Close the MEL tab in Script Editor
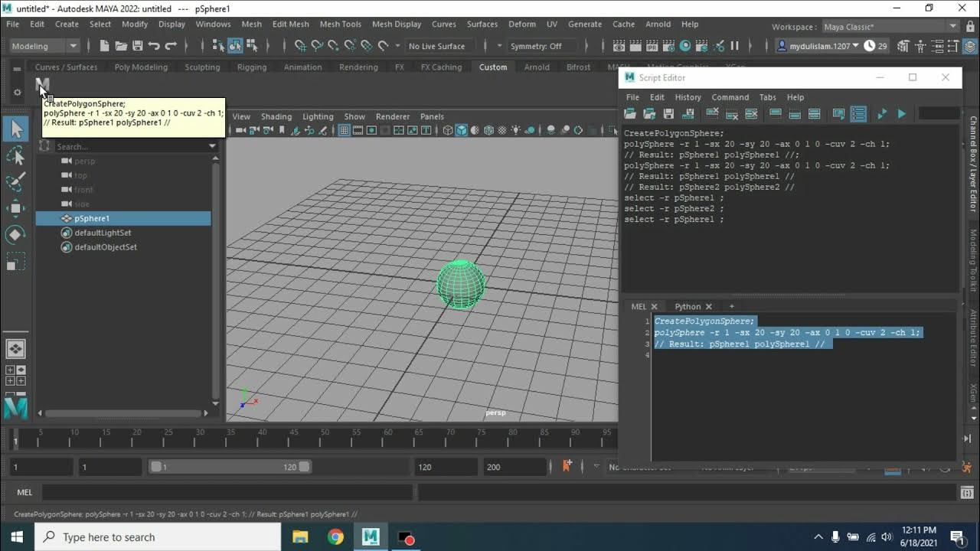This screenshot has width=980, height=551. pyautogui.click(x=655, y=306)
